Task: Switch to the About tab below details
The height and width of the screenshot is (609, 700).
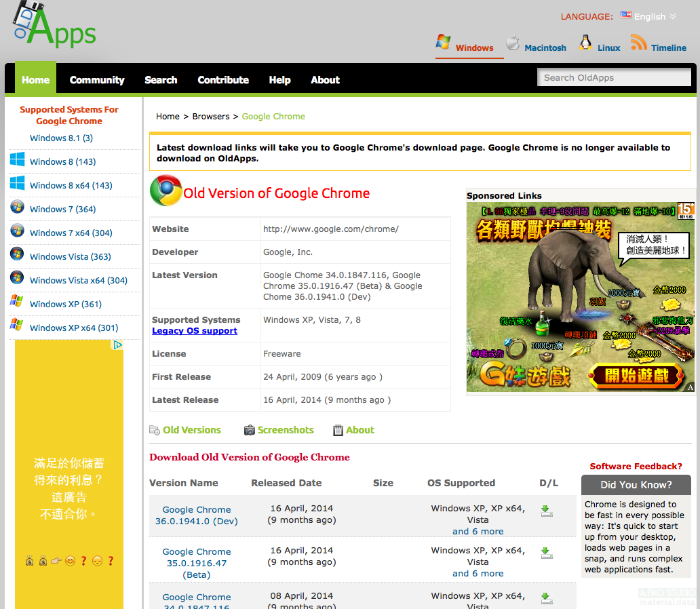Action: [359, 430]
